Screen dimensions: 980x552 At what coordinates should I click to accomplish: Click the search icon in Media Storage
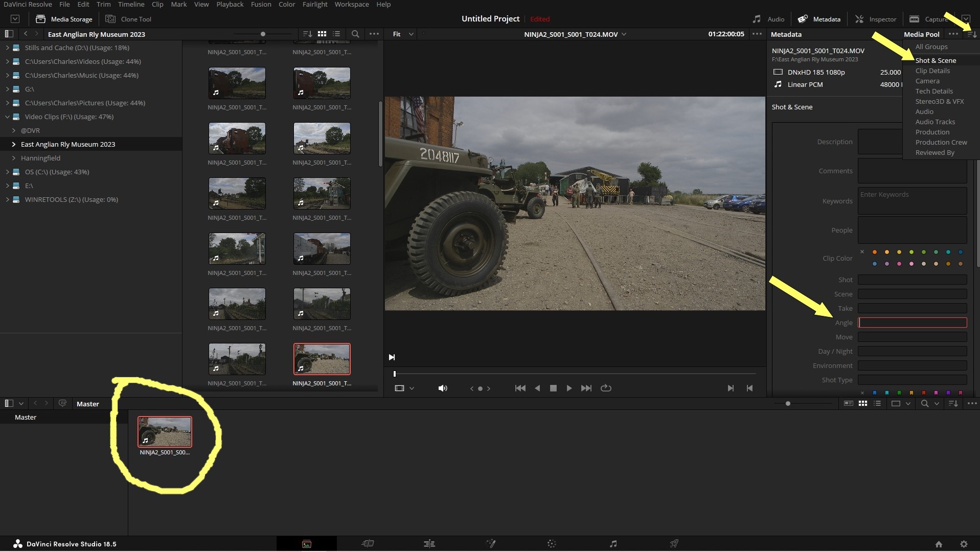point(355,34)
